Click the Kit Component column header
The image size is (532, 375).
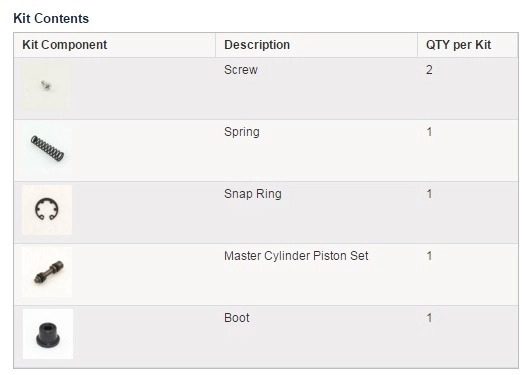[x=64, y=45]
